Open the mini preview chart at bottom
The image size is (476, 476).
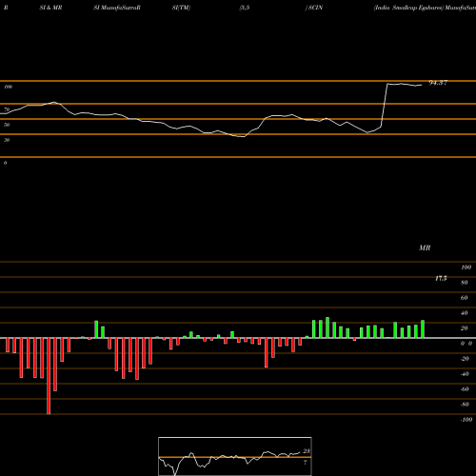pyautogui.click(x=235, y=456)
